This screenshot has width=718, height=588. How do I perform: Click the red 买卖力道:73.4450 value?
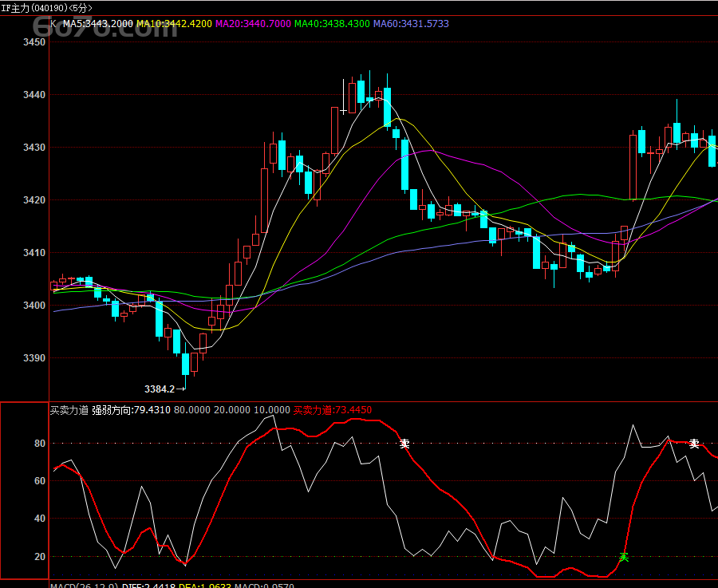(x=333, y=410)
